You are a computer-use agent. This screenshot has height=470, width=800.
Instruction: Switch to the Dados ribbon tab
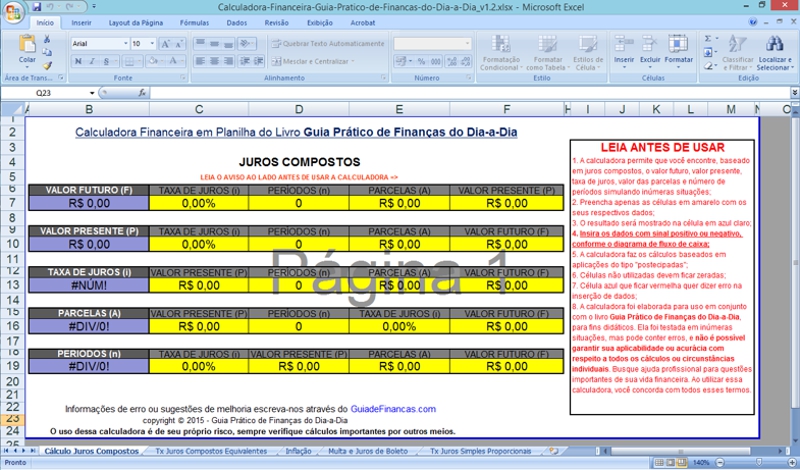237,23
